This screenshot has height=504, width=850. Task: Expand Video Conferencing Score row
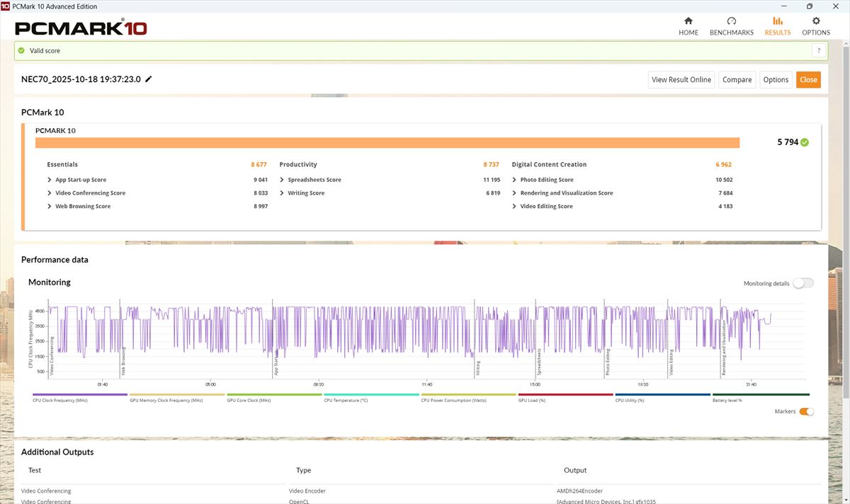[x=50, y=193]
